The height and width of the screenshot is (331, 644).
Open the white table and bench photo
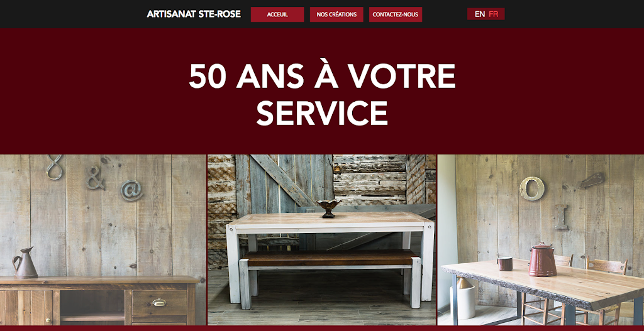point(321,239)
